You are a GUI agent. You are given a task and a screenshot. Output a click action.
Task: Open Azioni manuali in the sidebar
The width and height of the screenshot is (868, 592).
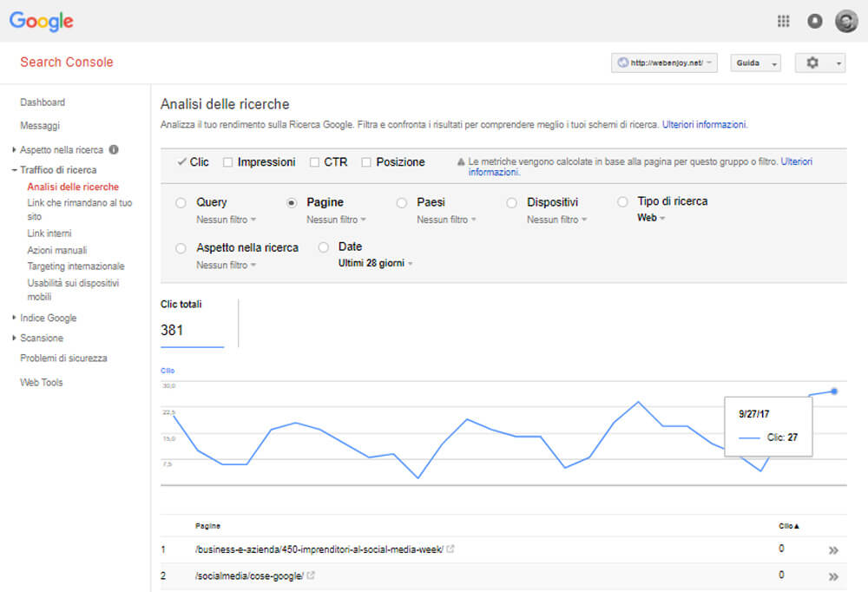pos(57,250)
